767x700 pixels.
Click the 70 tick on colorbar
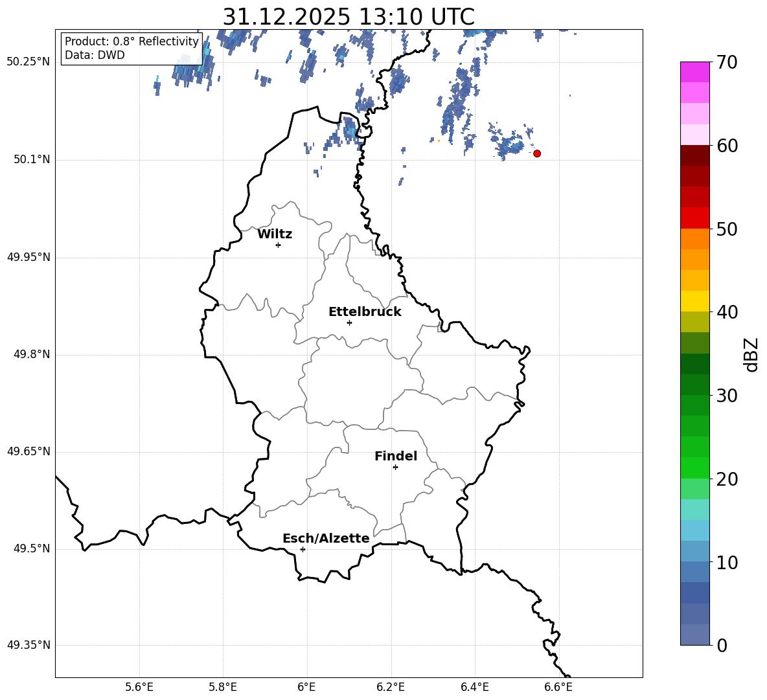[x=727, y=62]
